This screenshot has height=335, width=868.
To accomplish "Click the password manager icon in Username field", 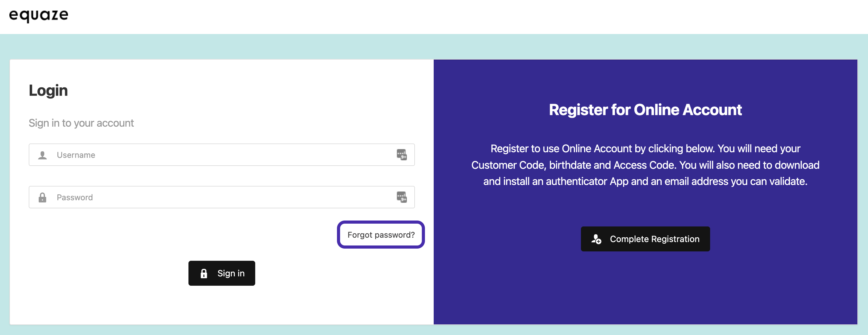I will point(401,155).
